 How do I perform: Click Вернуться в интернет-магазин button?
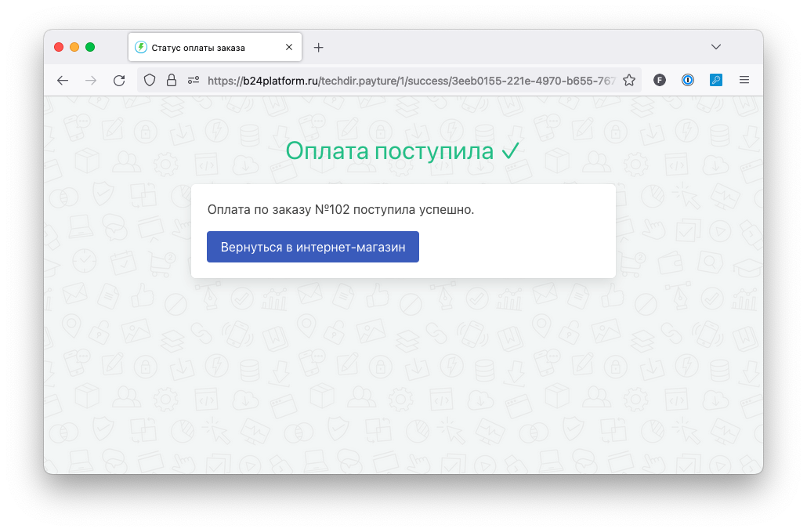[313, 247]
